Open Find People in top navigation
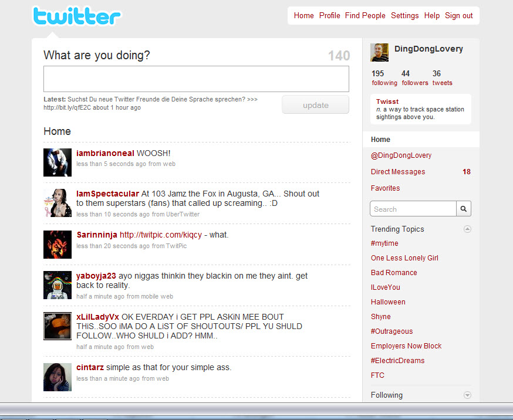The image size is (513, 420). point(365,15)
